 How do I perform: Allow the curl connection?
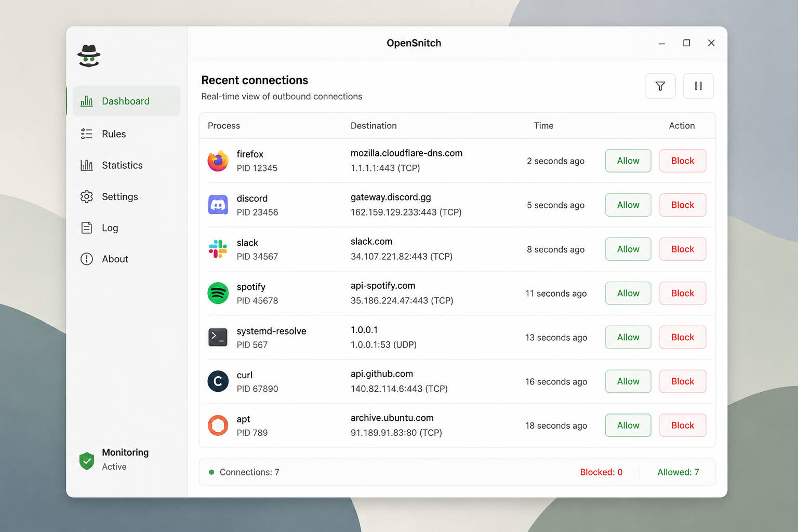[628, 381]
